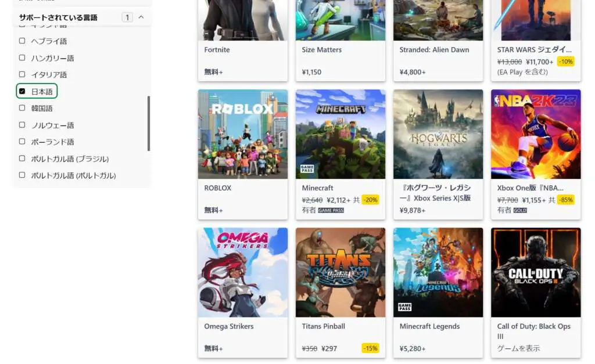
Task: Click the GAME PASS badge under Minecraft
Action: pyautogui.click(x=331, y=210)
